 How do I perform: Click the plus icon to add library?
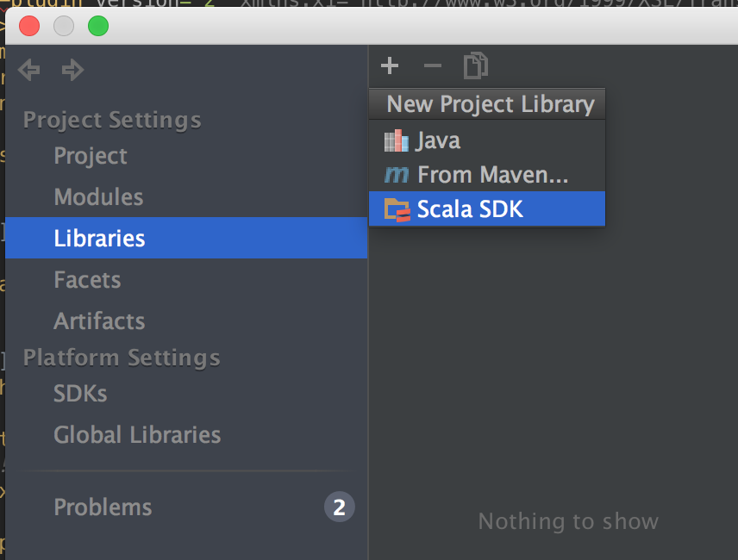[390, 65]
